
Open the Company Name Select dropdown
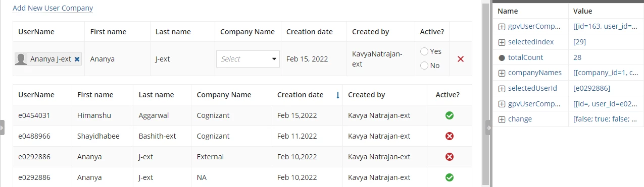[x=248, y=59]
